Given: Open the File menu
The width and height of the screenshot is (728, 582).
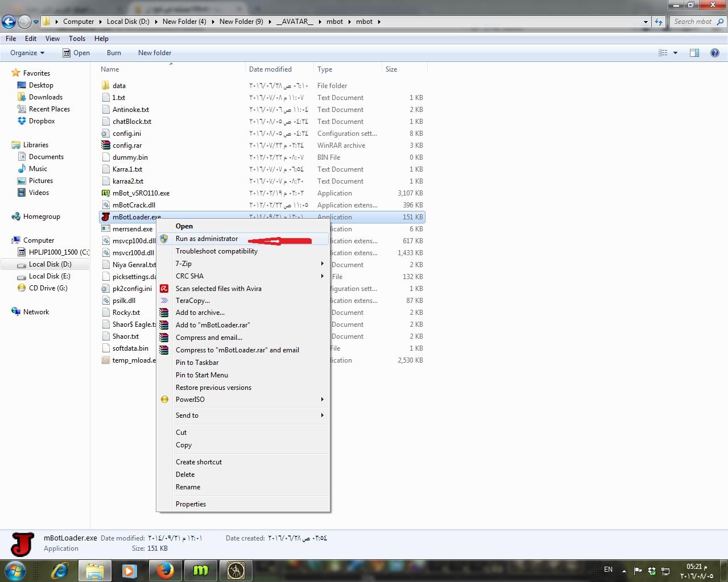Looking at the screenshot, I should 11,39.
